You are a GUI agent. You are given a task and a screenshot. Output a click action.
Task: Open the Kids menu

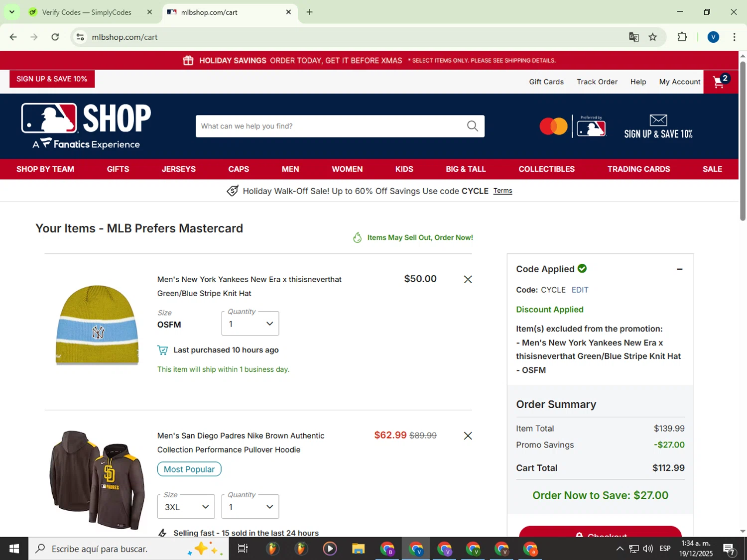pos(404,169)
